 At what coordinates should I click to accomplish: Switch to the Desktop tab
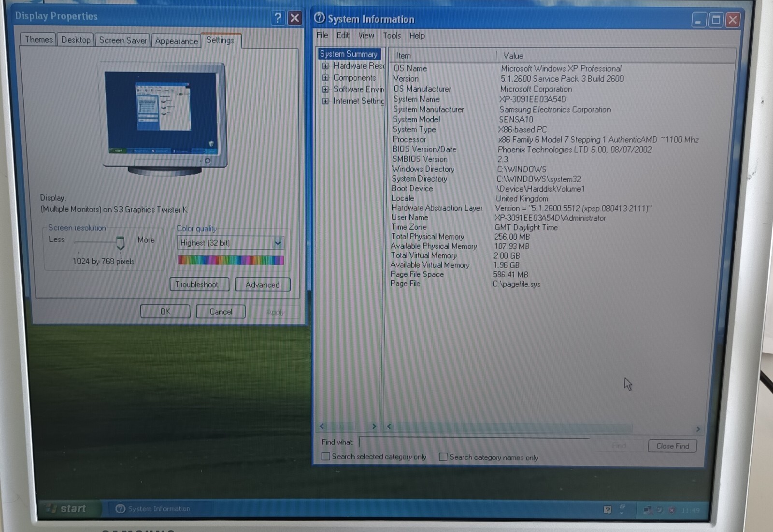pyautogui.click(x=76, y=40)
